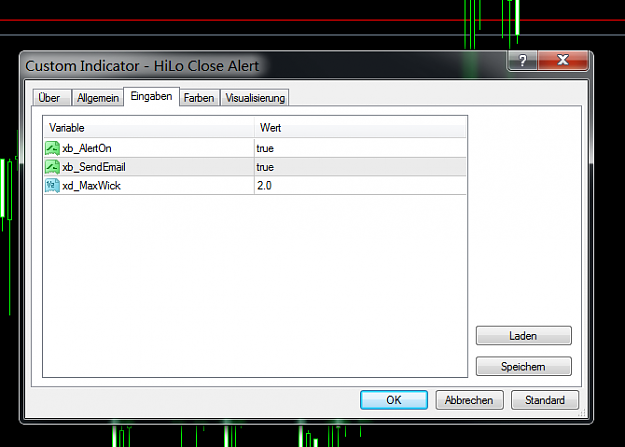Select the xb_AlertOn variable name
Image resolution: width=625 pixels, height=447 pixels.
[x=86, y=148]
